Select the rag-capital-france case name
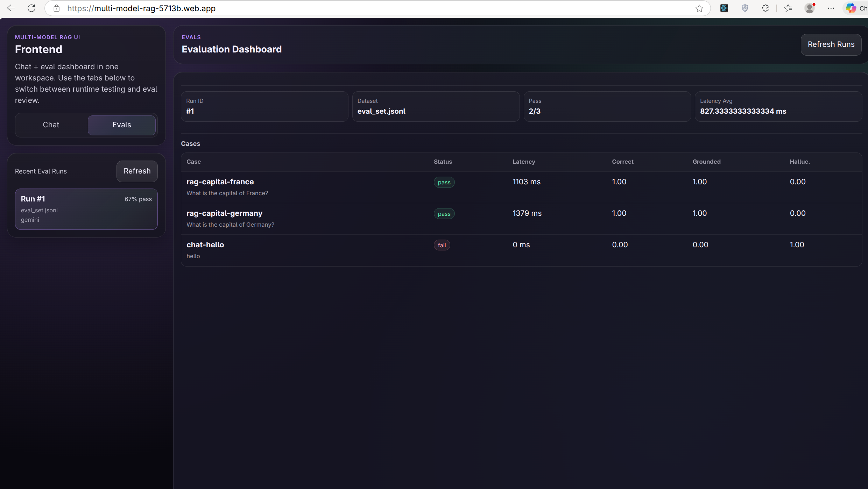Image resolution: width=868 pixels, height=489 pixels. click(x=220, y=182)
